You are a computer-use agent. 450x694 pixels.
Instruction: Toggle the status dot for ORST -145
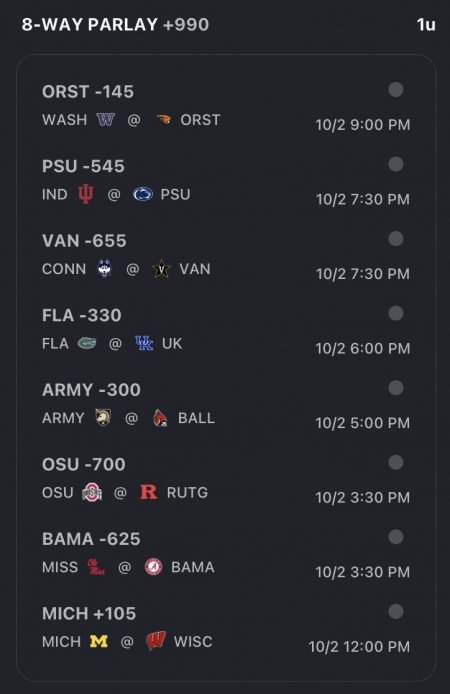(396, 89)
